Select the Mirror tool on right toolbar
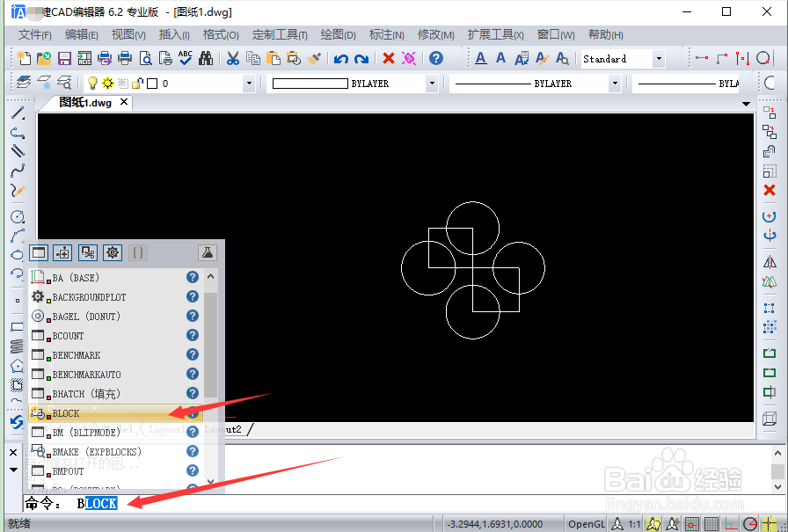This screenshot has height=532, width=788. 770,262
